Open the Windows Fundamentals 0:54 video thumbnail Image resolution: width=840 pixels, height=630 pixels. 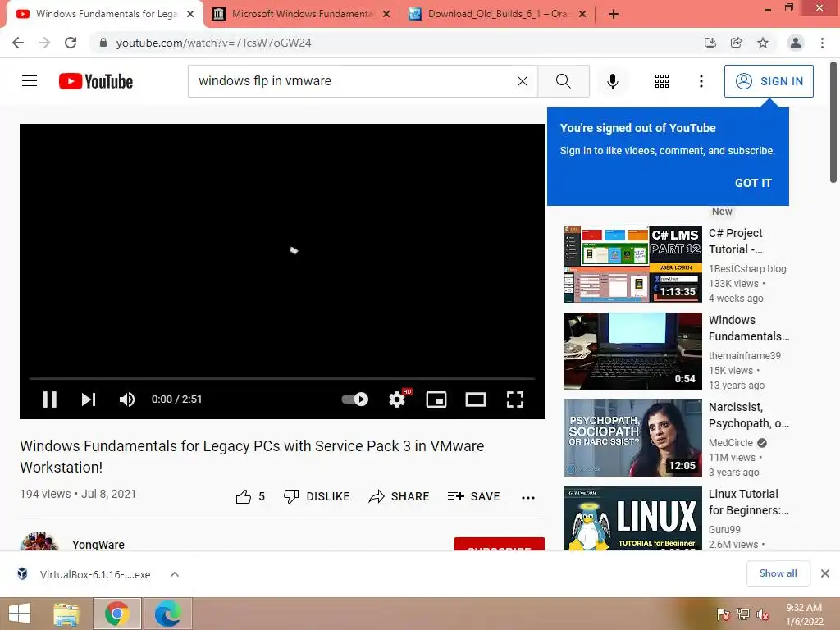pos(632,351)
